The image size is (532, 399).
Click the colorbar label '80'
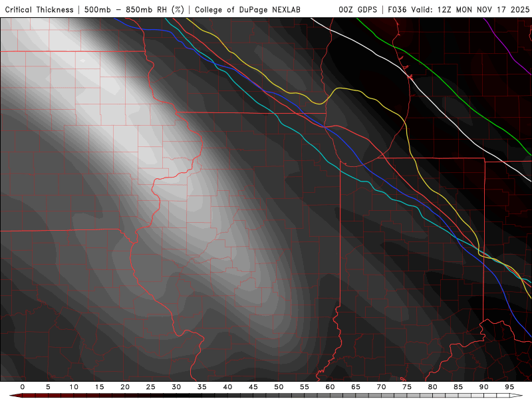(432, 387)
